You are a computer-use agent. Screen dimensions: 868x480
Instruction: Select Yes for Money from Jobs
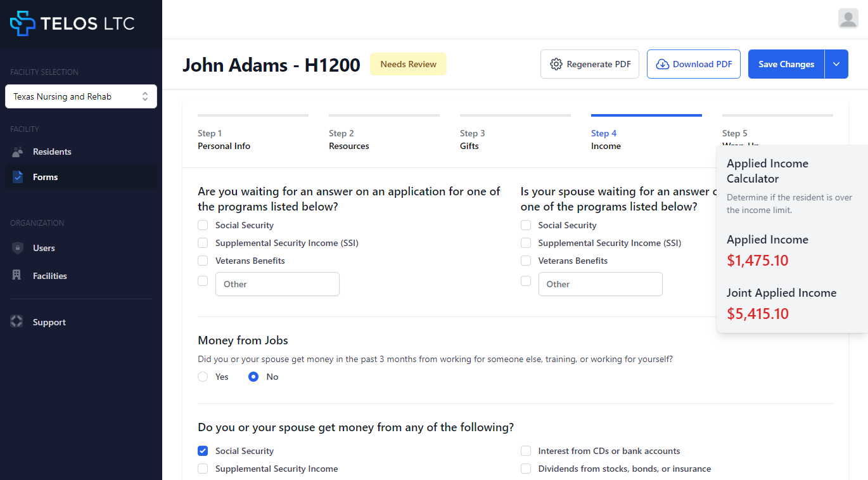[x=203, y=377]
